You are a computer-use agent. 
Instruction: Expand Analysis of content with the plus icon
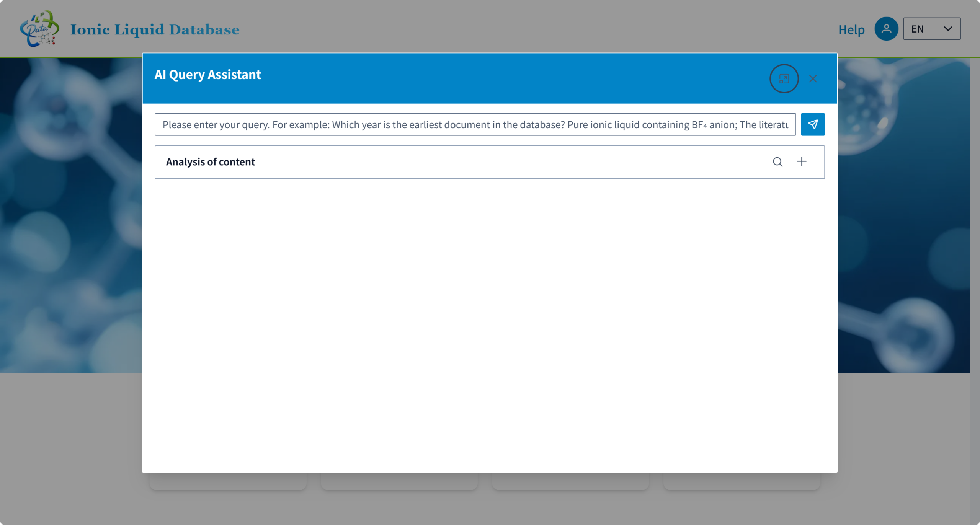point(802,162)
